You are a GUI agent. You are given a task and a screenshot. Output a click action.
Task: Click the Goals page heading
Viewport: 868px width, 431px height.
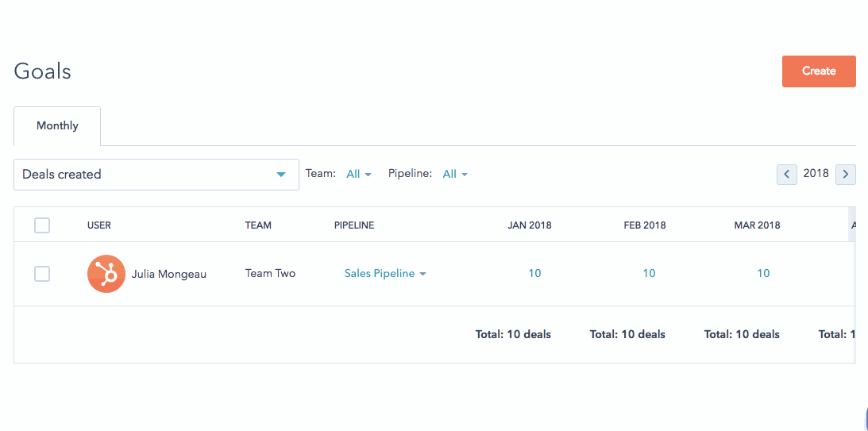tap(43, 71)
